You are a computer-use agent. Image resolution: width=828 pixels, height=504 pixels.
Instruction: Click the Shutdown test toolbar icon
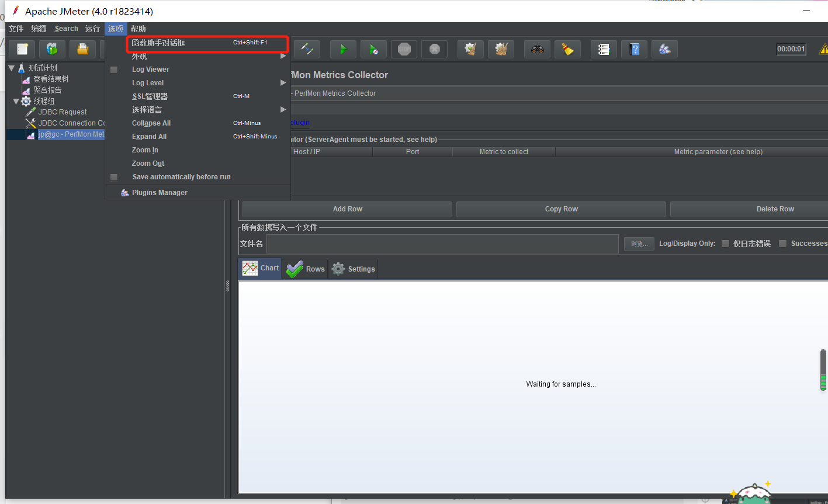click(435, 49)
